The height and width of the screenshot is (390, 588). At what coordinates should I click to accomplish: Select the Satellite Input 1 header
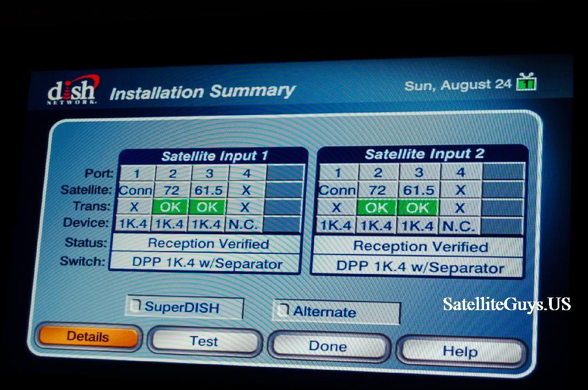[x=215, y=156]
